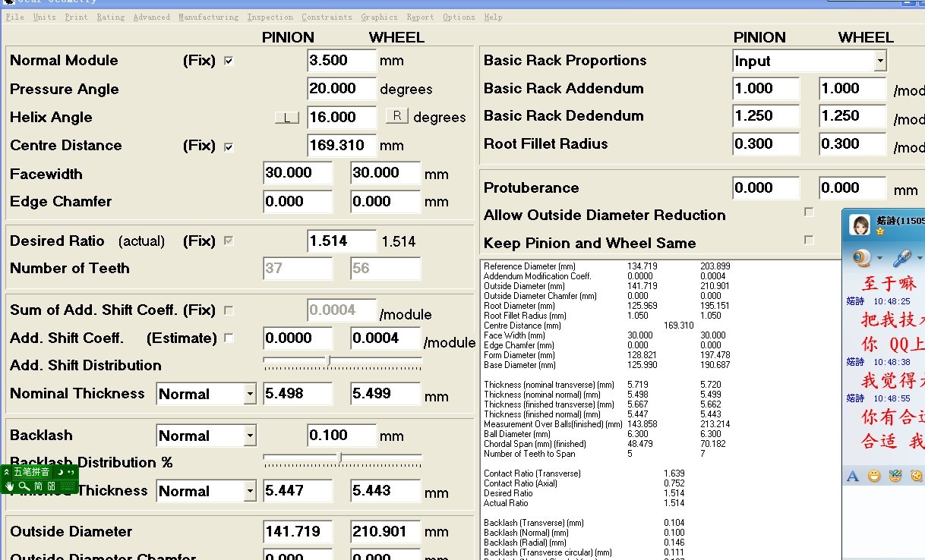Click the 五笔拼音 input mode button
Image resolution: width=925 pixels, height=560 pixels.
coord(31,472)
